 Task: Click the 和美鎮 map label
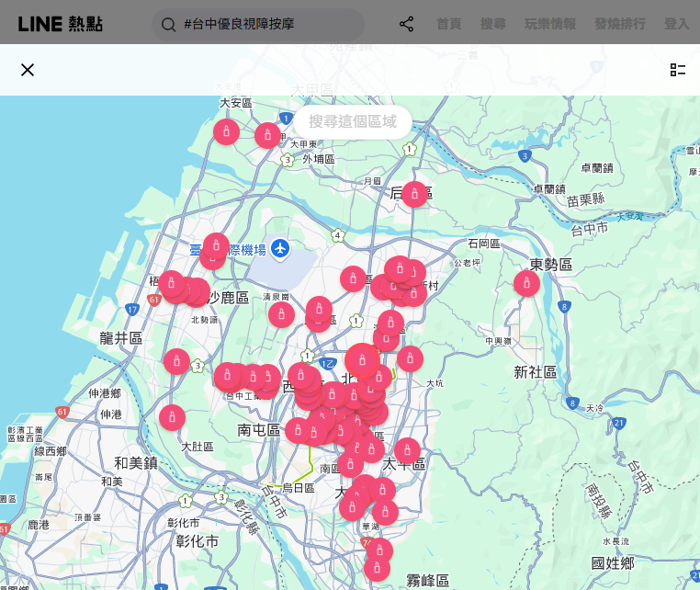point(136,462)
